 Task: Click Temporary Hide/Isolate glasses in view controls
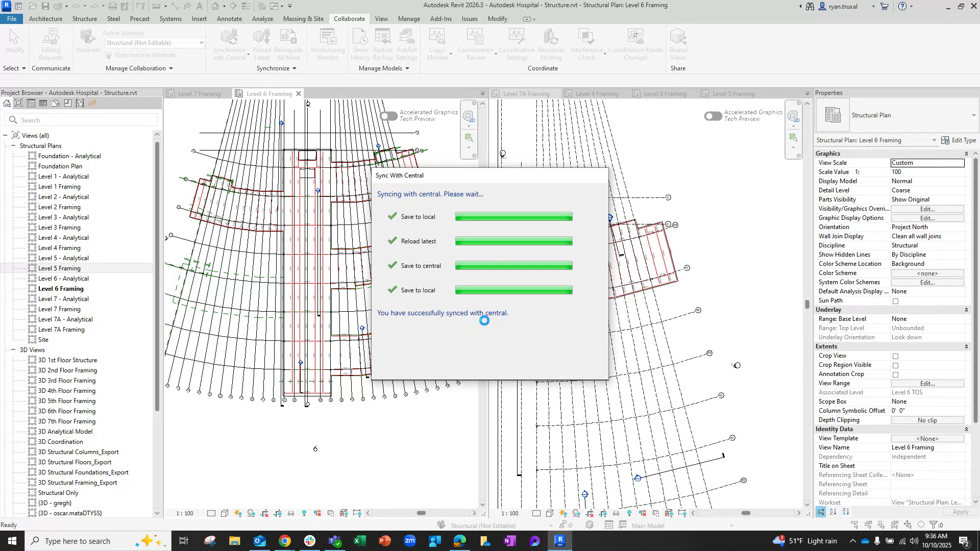pyautogui.click(x=291, y=513)
